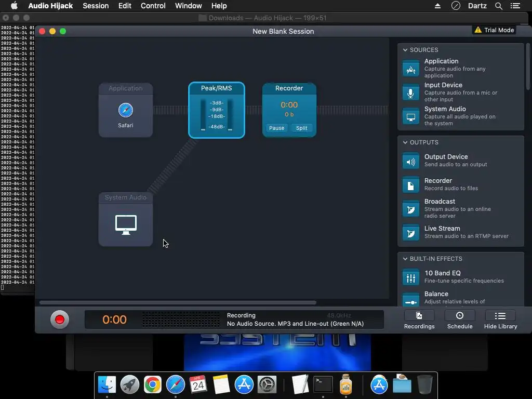
Task: Open the Session menu
Action: click(96, 6)
